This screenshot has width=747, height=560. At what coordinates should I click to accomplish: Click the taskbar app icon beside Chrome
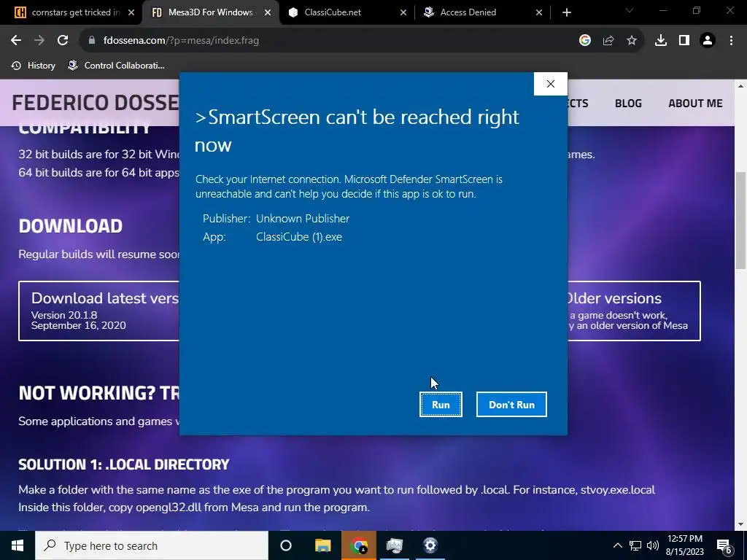395,545
